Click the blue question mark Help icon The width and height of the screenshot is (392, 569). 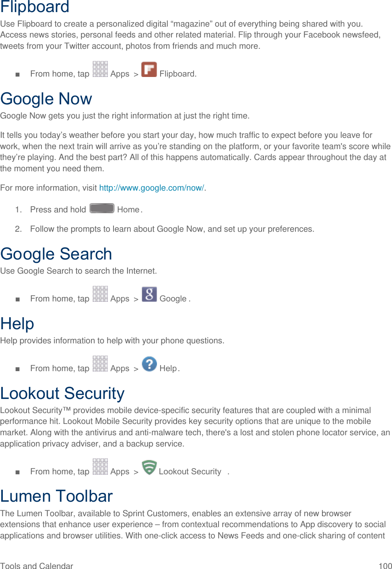pyautogui.click(x=149, y=364)
